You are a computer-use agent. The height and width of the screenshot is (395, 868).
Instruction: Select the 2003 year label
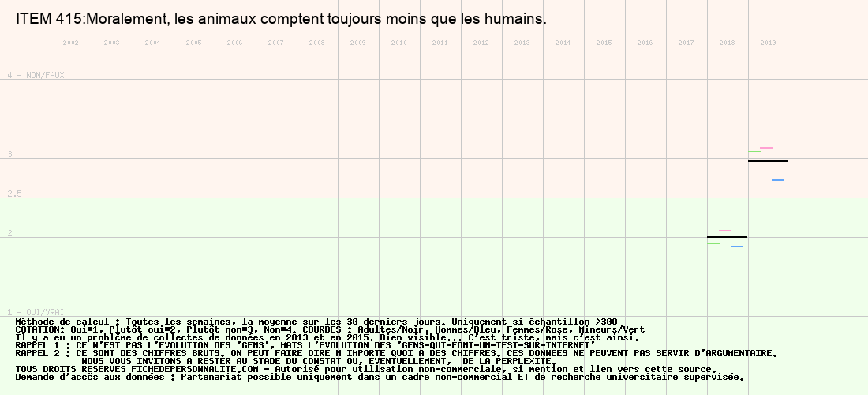click(112, 43)
